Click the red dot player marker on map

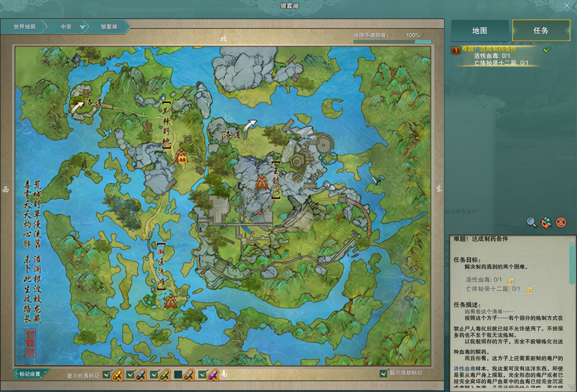point(261,213)
